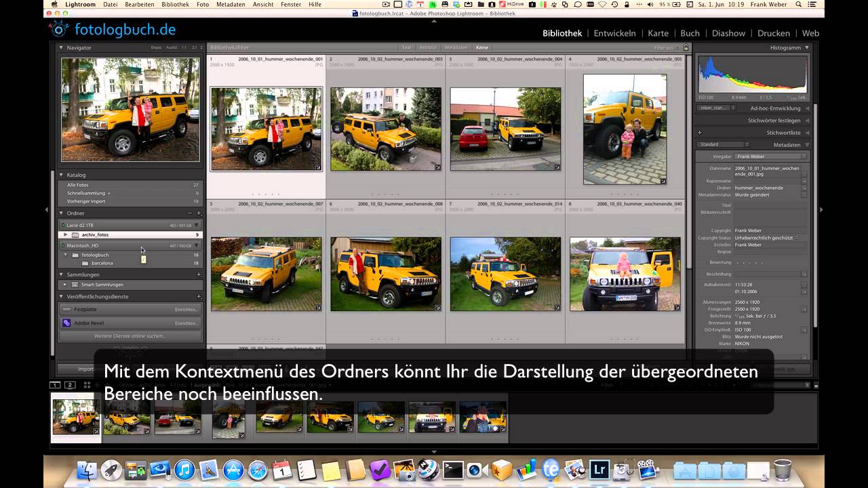Viewport: 868px width, 488px height.
Task: Click the filter lock icon
Action: point(686,47)
